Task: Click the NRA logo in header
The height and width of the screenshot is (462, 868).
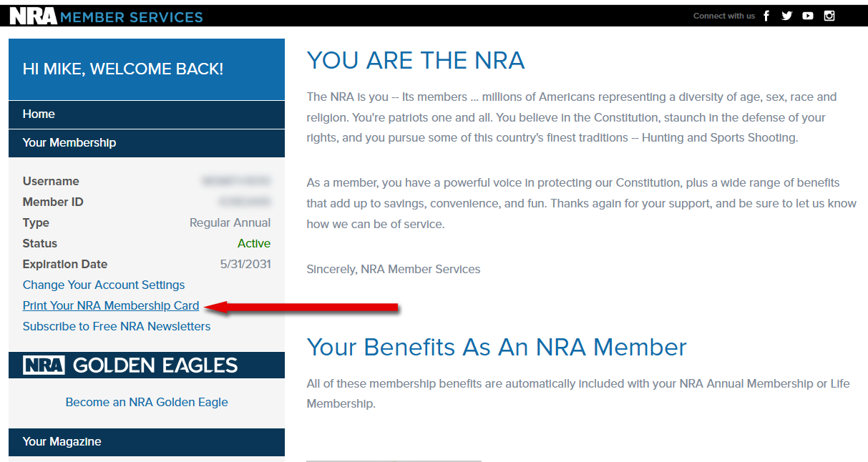Action: 33,16
